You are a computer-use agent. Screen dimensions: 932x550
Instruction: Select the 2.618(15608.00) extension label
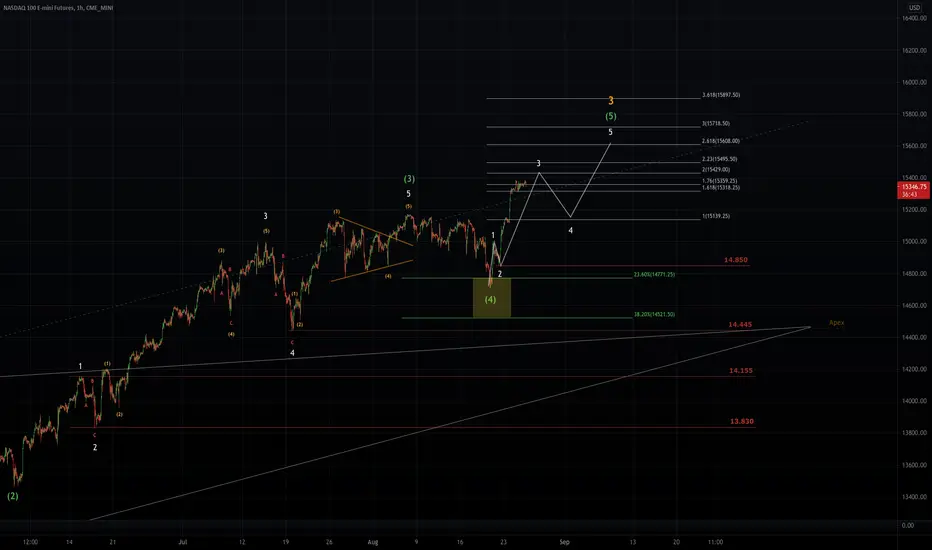coord(721,142)
